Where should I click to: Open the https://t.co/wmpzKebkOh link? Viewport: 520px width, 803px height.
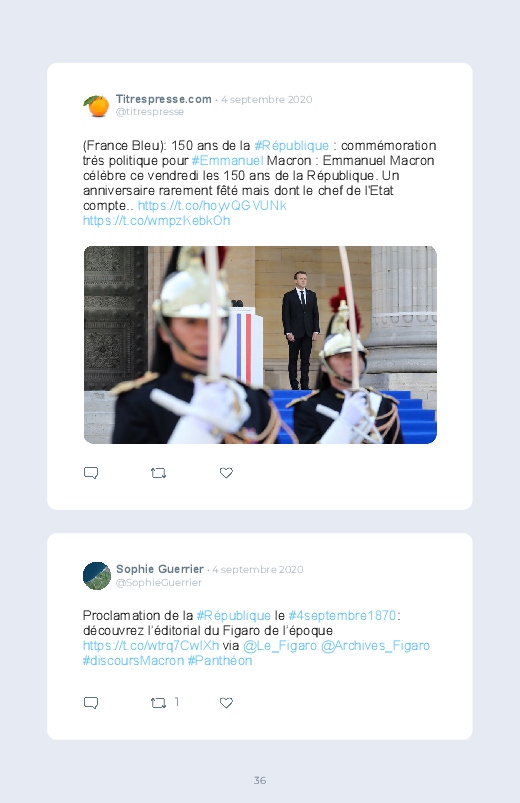coord(157,220)
